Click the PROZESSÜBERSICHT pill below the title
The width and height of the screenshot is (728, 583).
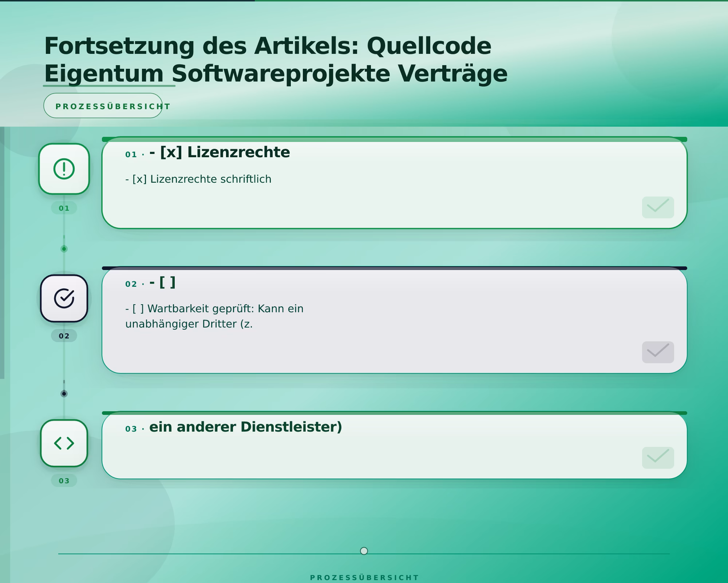[103, 106]
